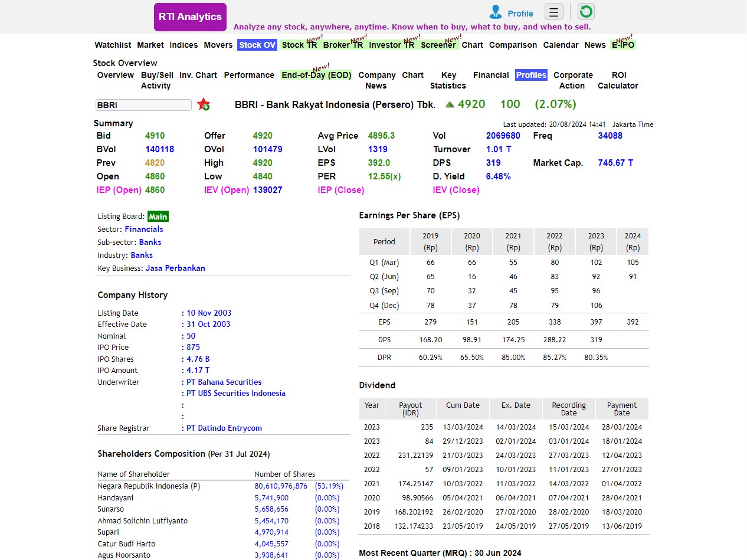Go to the Chart top menu
Image resolution: width=747 pixels, height=560 pixels.
pyautogui.click(x=472, y=45)
